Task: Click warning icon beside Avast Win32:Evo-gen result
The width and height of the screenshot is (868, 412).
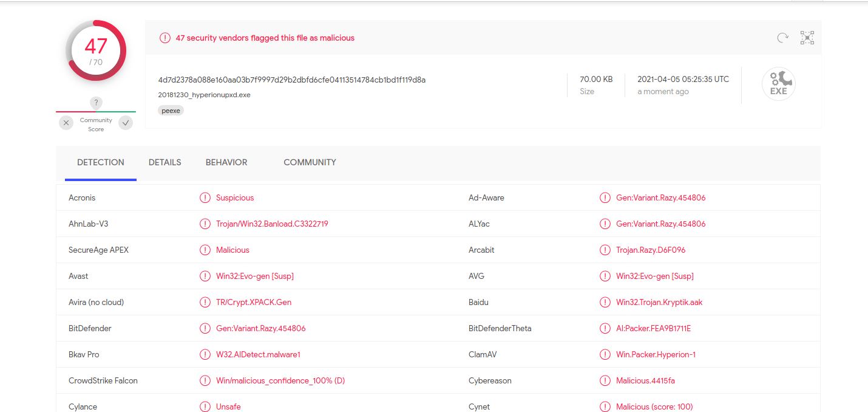Action: [x=205, y=276]
